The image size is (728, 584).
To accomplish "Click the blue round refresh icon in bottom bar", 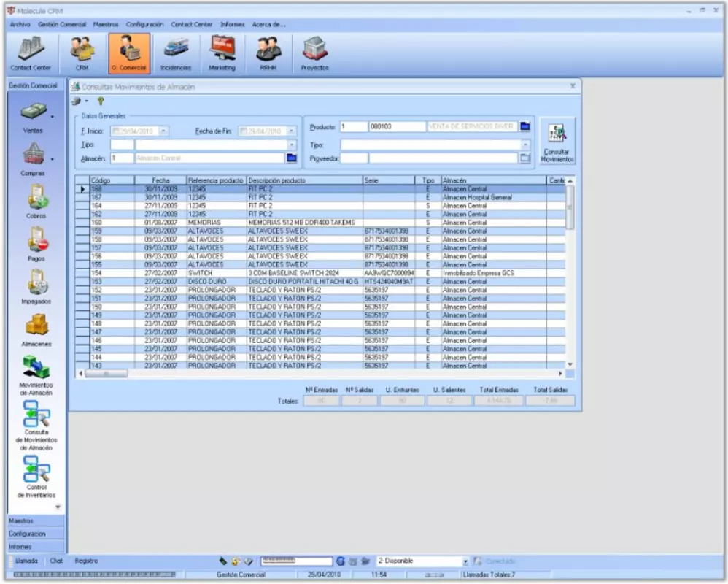I will tap(341, 561).
